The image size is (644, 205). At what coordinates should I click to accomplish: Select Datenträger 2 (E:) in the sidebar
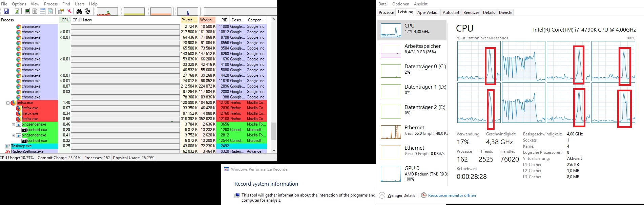(412, 111)
